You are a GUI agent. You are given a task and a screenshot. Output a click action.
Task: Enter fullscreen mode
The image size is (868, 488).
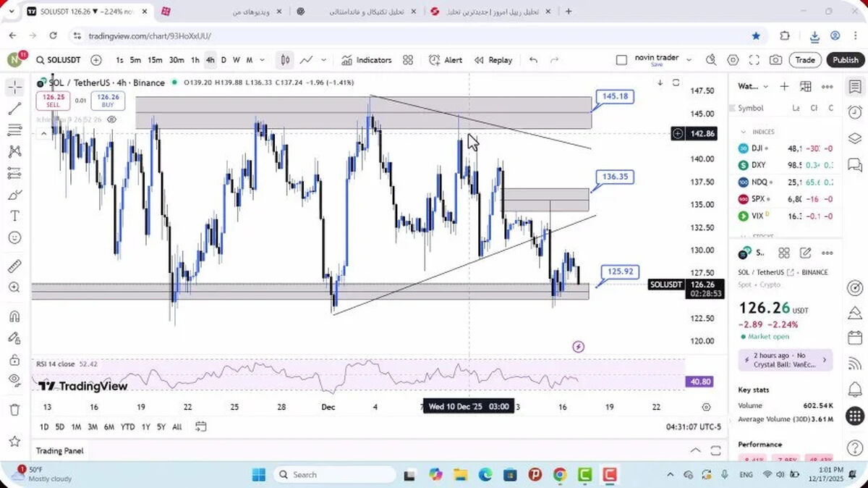tap(754, 60)
